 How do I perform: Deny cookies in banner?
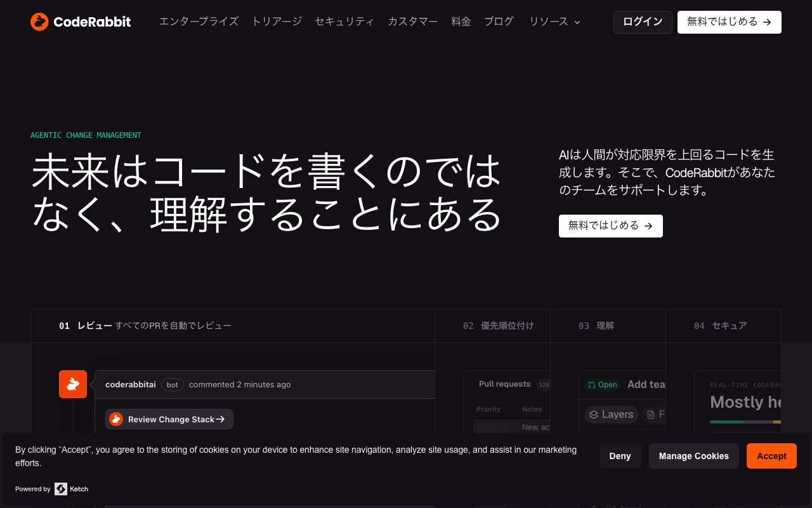pyautogui.click(x=620, y=456)
